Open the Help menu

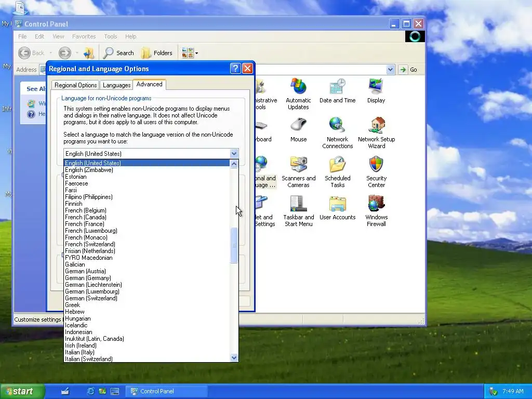pyautogui.click(x=130, y=36)
